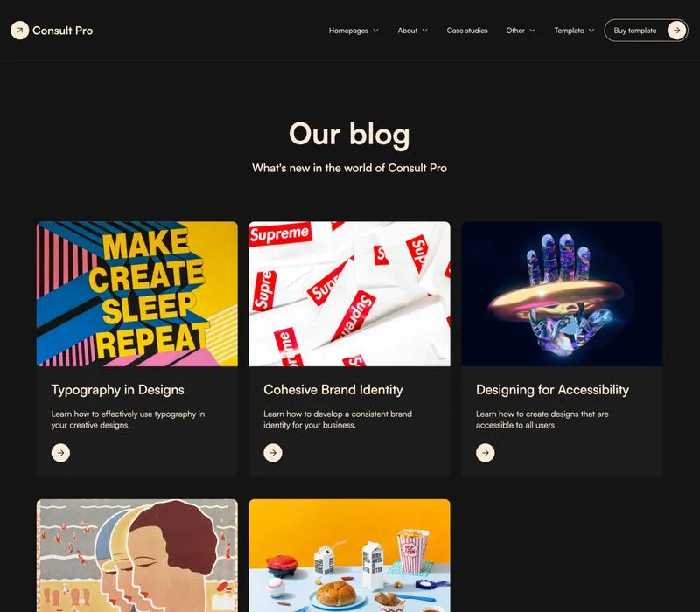
Task: Click the arrow circle inside Buy template
Action: pos(676,31)
